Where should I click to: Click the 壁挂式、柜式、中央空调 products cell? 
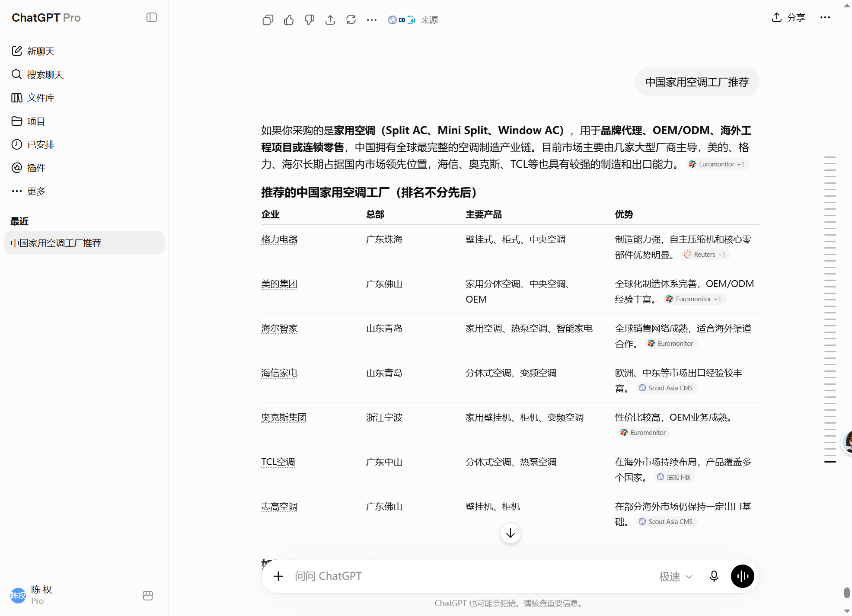[516, 239]
